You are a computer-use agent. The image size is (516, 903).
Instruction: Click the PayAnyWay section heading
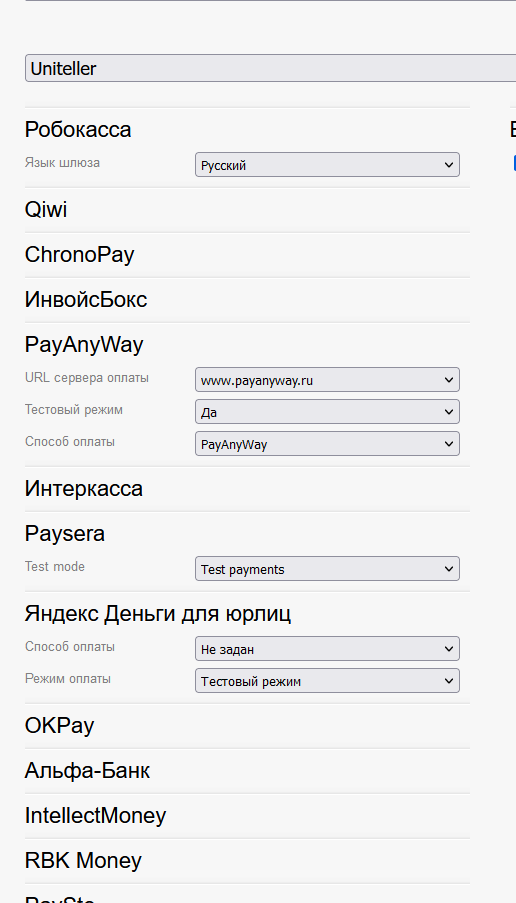pos(84,344)
